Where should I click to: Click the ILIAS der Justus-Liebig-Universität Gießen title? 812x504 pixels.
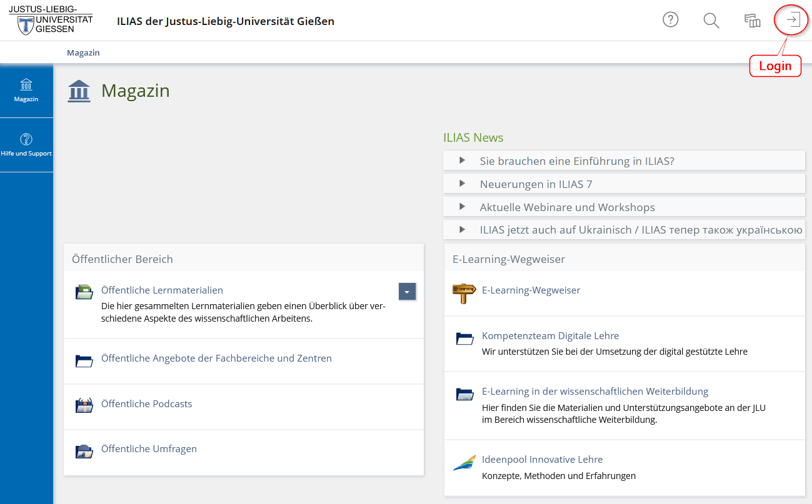point(226,21)
